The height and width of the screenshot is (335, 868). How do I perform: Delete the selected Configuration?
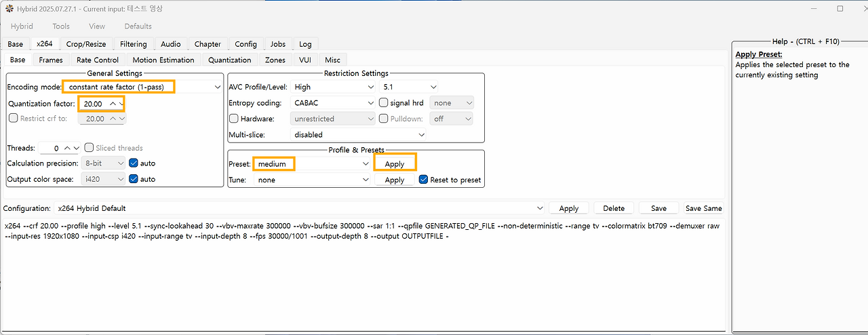click(614, 208)
